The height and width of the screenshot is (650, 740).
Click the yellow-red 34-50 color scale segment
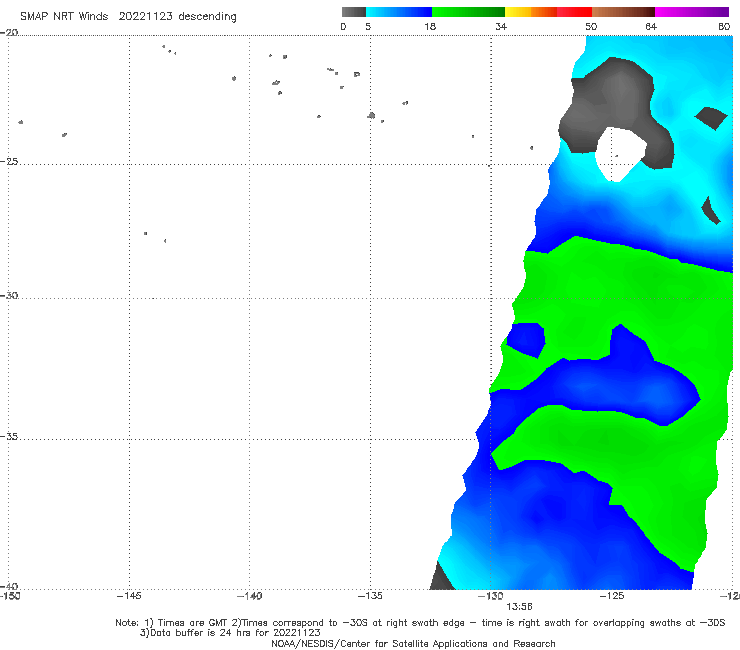pos(548,12)
